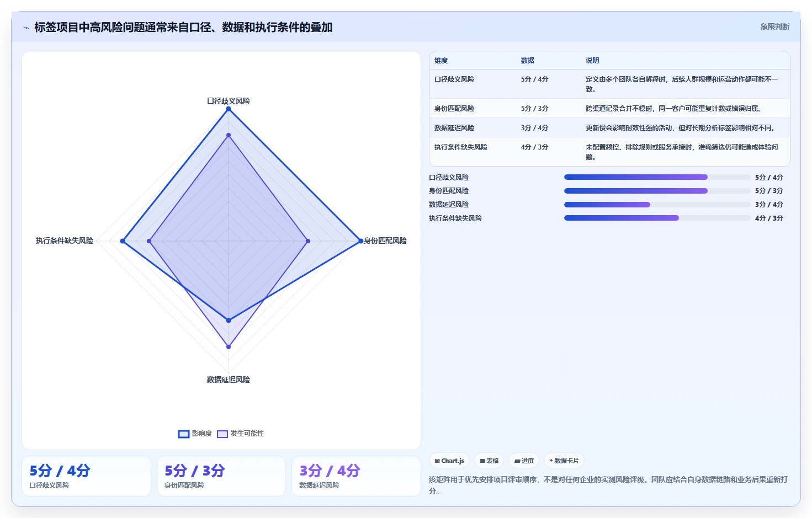Click the Chart.js chip
The image size is (812, 518).
[x=449, y=461]
